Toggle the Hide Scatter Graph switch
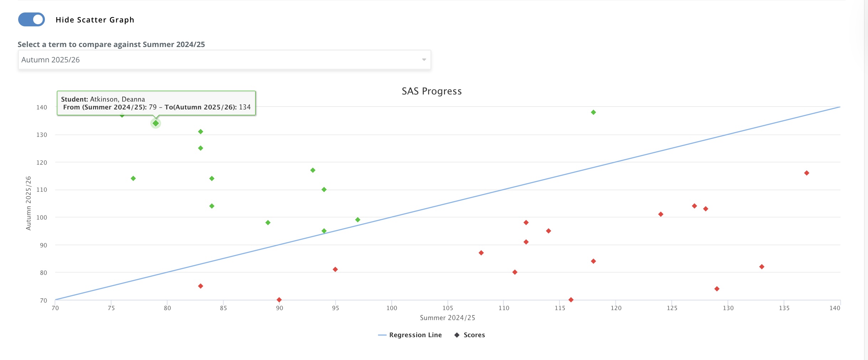The image size is (868, 360). click(x=31, y=20)
